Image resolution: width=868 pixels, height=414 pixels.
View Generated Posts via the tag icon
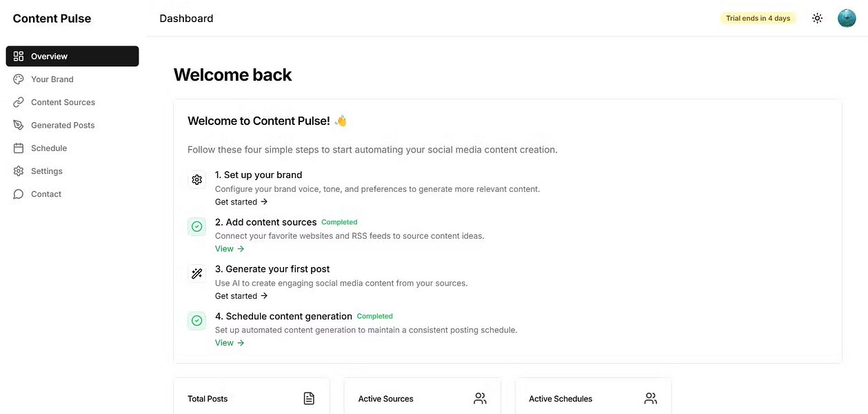coord(62,125)
